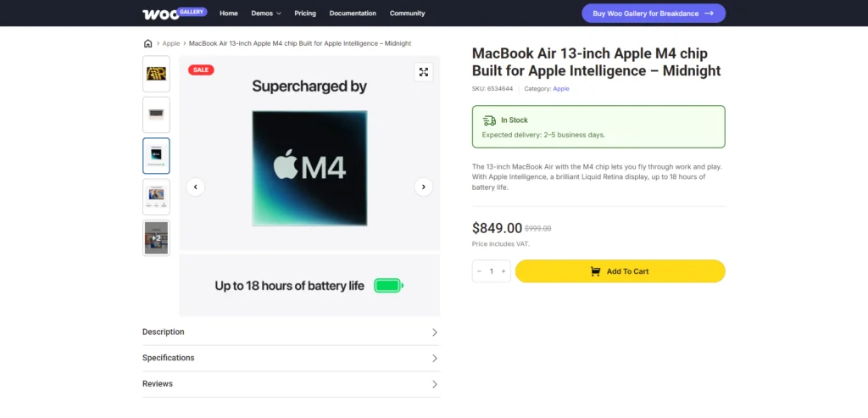Click the quantity input field
Image resolution: width=868 pixels, height=418 pixels.
pos(491,271)
